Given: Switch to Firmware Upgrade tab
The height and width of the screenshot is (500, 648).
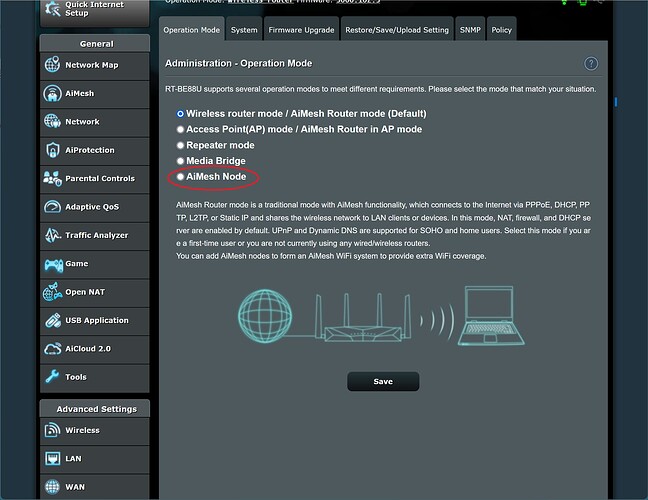Looking at the screenshot, I should pos(301,30).
